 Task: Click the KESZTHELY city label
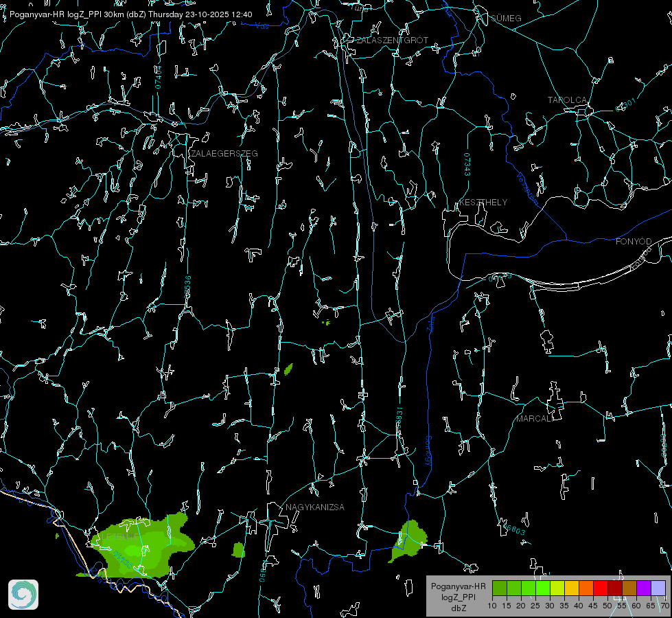click(x=483, y=203)
